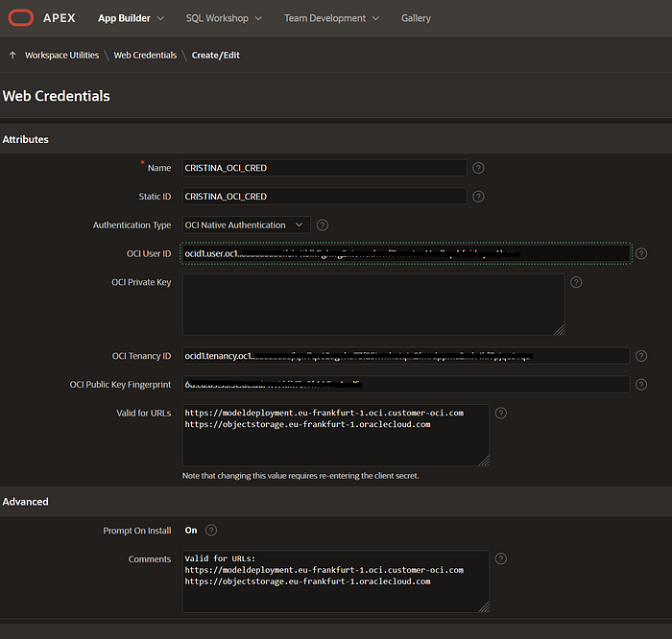
Task: Click the Oracle APEX logo icon
Action: [20, 18]
